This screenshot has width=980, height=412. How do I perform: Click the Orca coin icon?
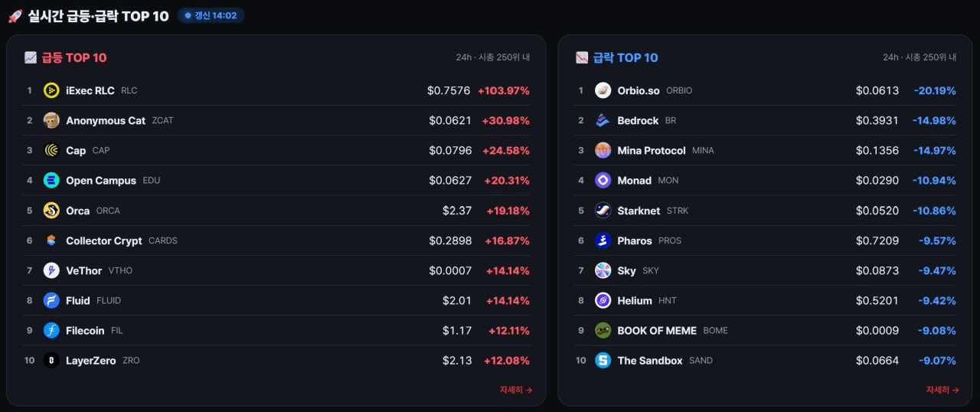tap(51, 211)
